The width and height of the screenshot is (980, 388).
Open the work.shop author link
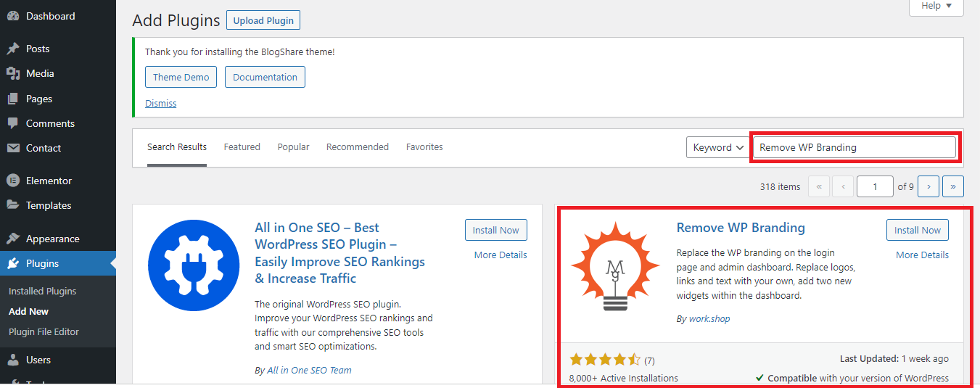click(709, 318)
